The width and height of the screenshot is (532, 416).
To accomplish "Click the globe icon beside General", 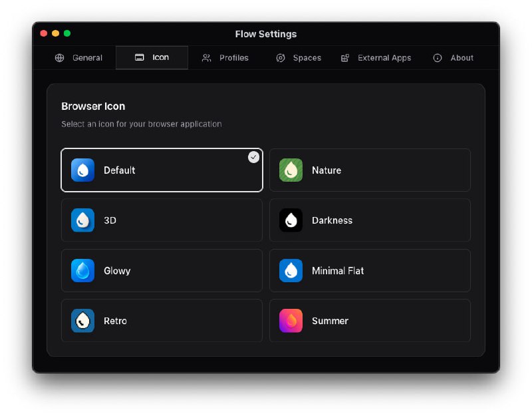I will click(59, 58).
